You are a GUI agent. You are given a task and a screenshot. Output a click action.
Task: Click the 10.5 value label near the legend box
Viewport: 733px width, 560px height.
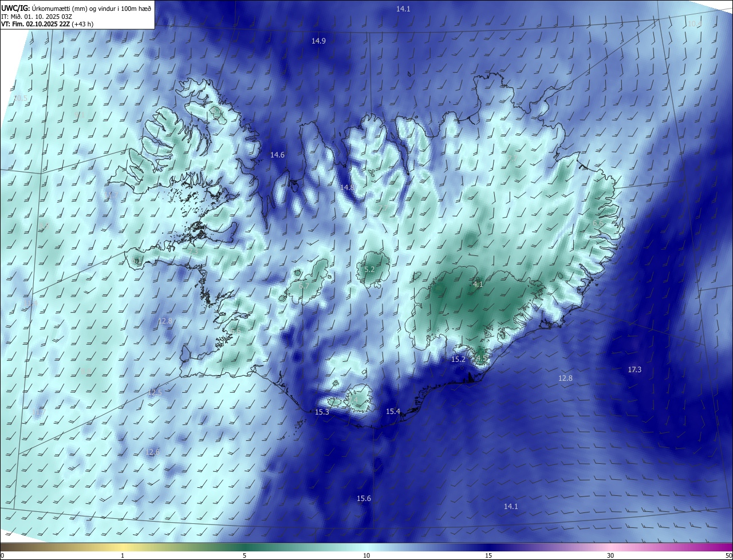tap(20, 98)
